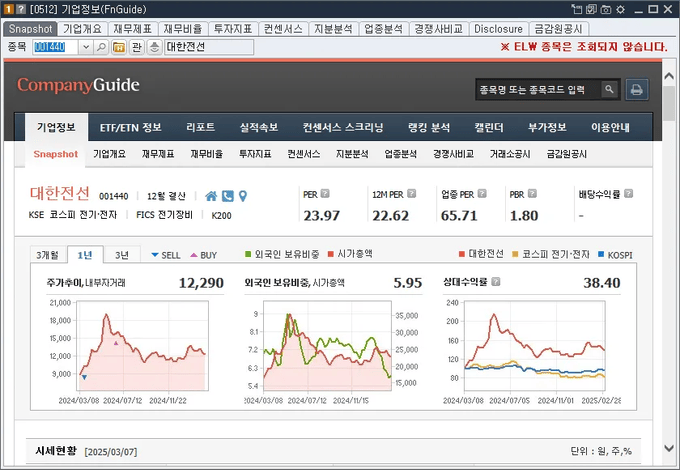680x470 pixels.
Task: Click the 종목명 또는 종목코드 입력 field
Action: tap(539, 89)
